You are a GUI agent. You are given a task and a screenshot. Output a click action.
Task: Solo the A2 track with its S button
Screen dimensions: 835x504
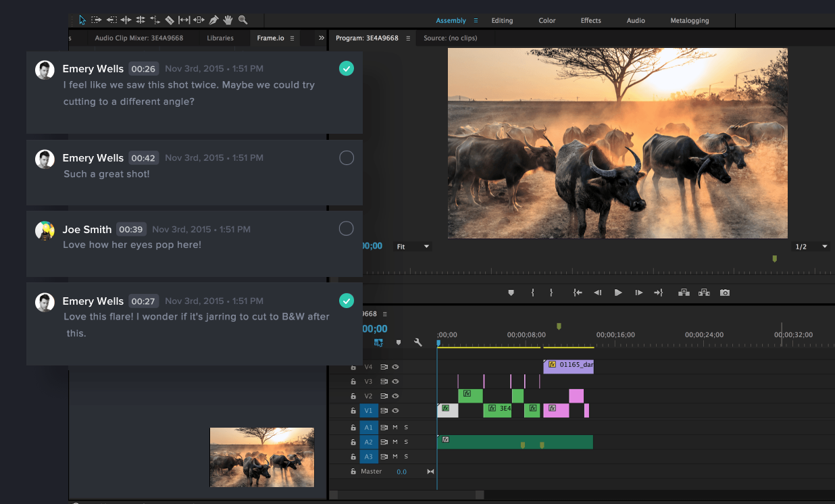(406, 442)
